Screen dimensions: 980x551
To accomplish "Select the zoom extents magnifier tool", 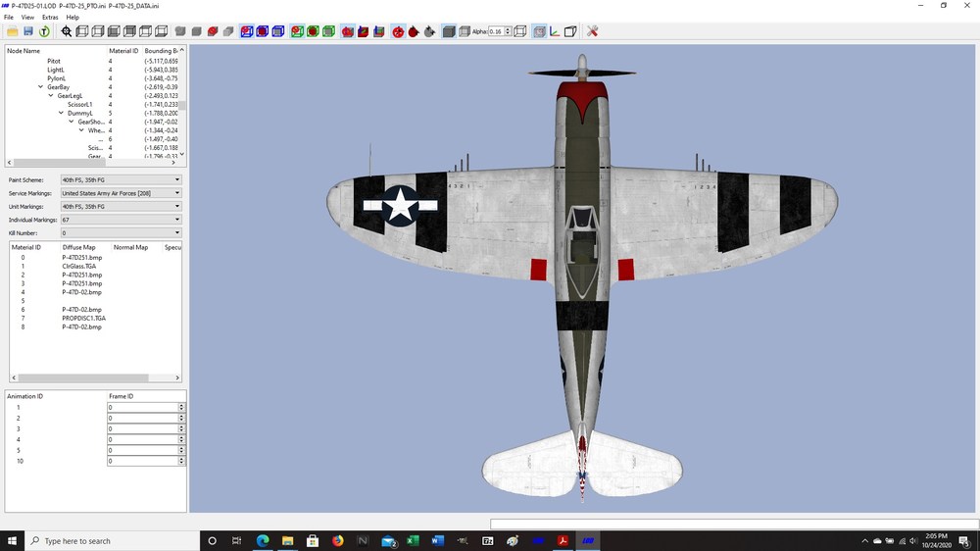I will pyautogui.click(x=67, y=31).
